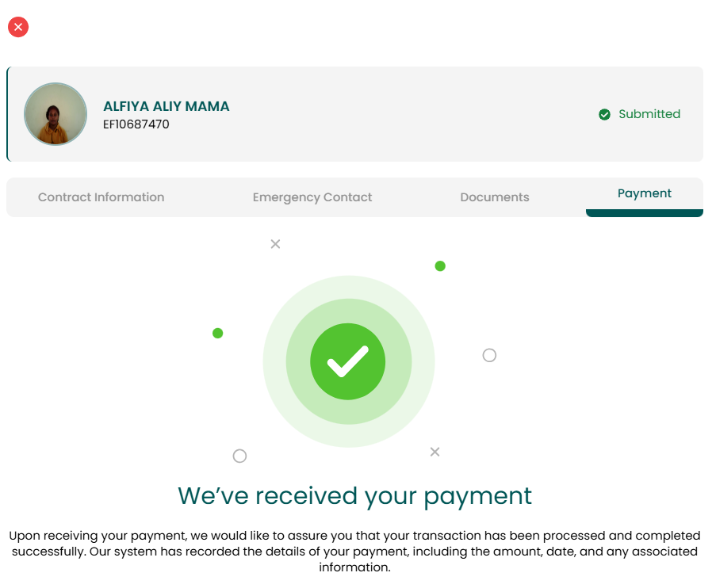The height and width of the screenshot is (588, 716).
Task: Close the dialog with the red X button
Action: pyautogui.click(x=18, y=27)
